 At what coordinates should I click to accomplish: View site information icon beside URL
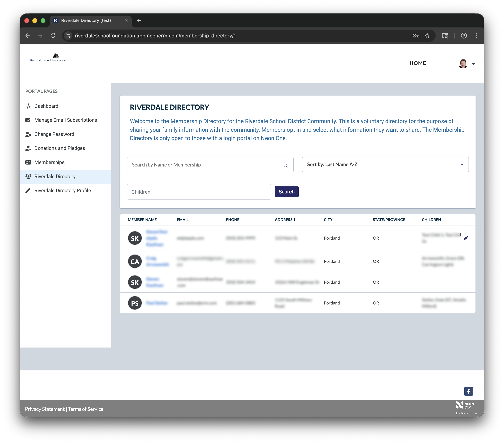coord(68,36)
